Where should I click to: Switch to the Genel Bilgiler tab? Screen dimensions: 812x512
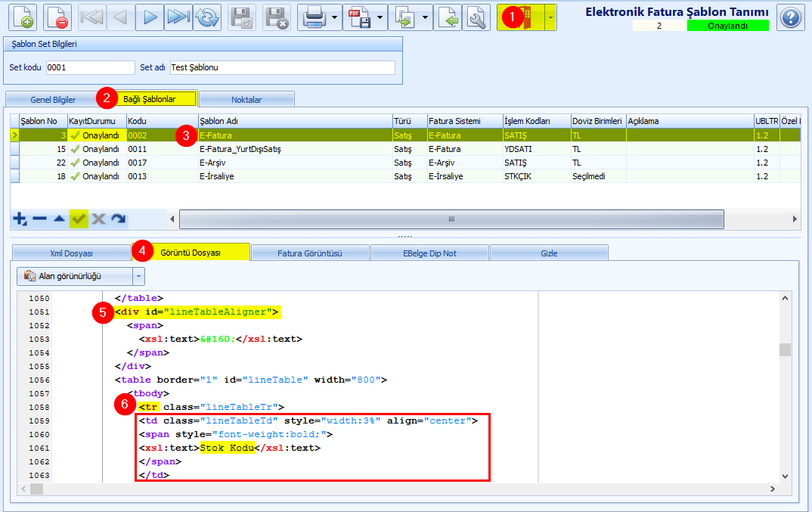click(53, 100)
